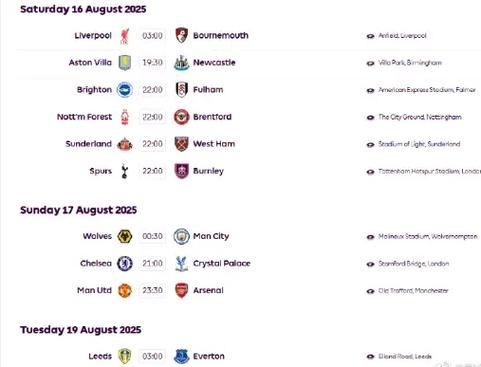481x367 pixels.
Task: Click the West Ham crest
Action: [x=182, y=144]
